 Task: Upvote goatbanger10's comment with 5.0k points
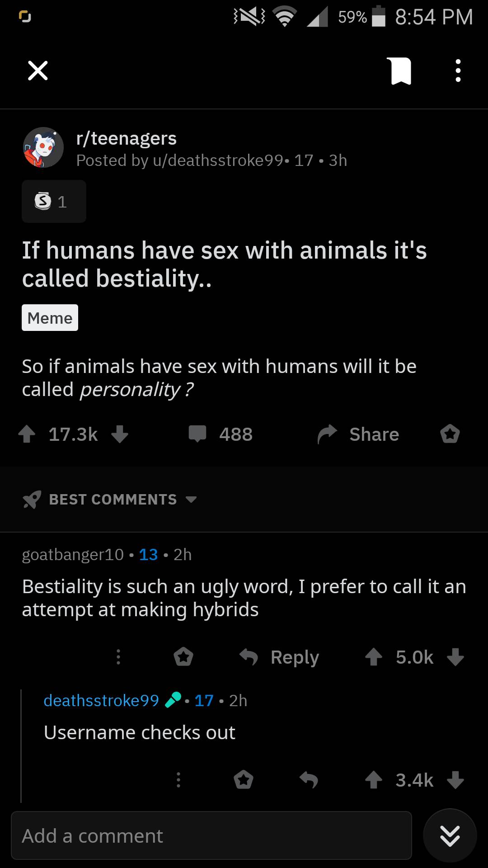pos(374,657)
